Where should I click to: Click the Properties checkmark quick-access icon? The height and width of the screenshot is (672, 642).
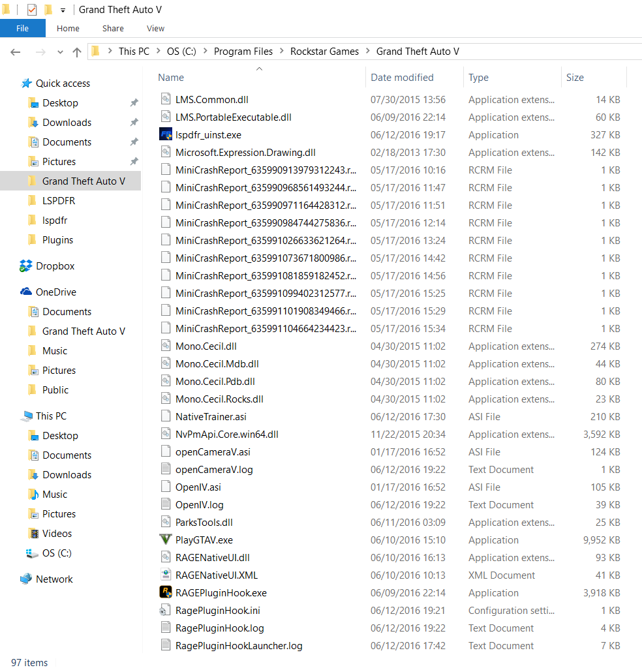pyautogui.click(x=32, y=9)
